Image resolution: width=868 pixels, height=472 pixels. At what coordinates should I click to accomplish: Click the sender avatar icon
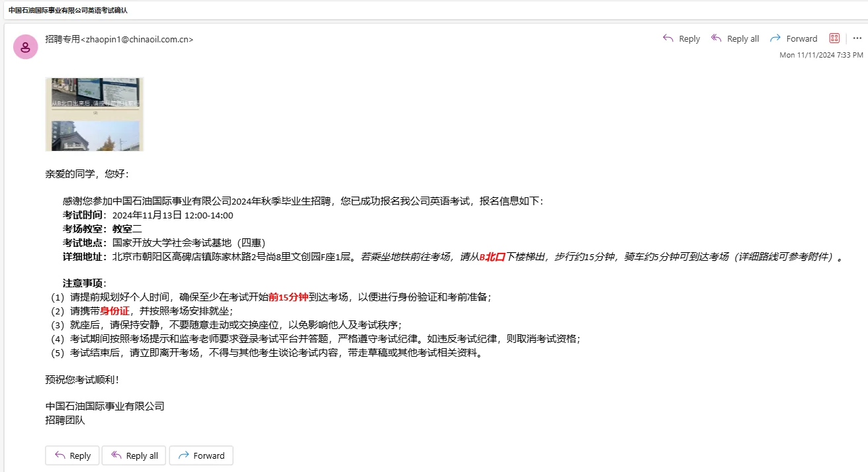25,46
